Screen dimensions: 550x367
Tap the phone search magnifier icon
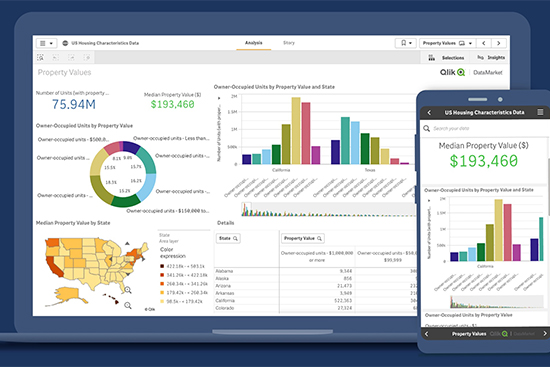pyautogui.click(x=426, y=128)
